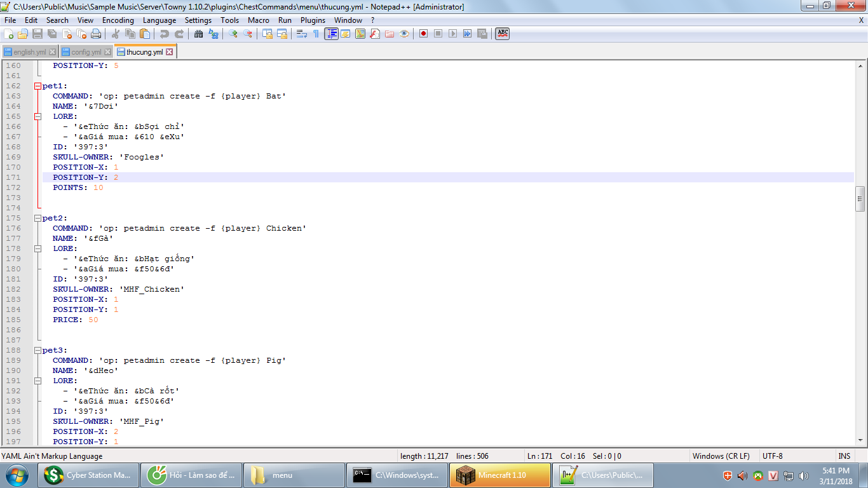868x488 pixels.
Task: Click the Paste toolbar icon
Action: (145, 34)
